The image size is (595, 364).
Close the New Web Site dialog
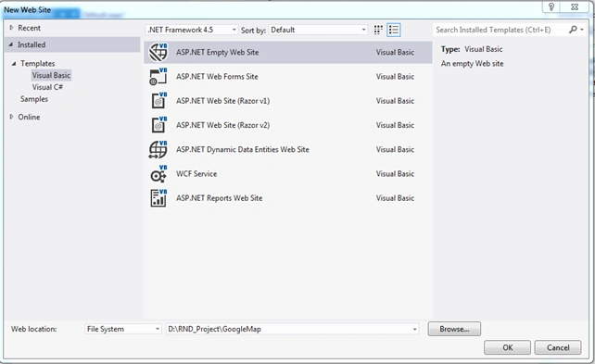click(575, 6)
